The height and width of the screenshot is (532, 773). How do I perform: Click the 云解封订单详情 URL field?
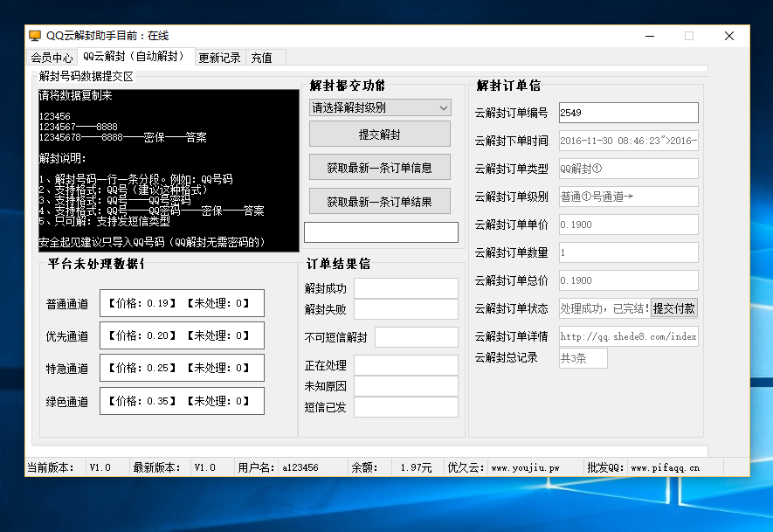point(629,336)
